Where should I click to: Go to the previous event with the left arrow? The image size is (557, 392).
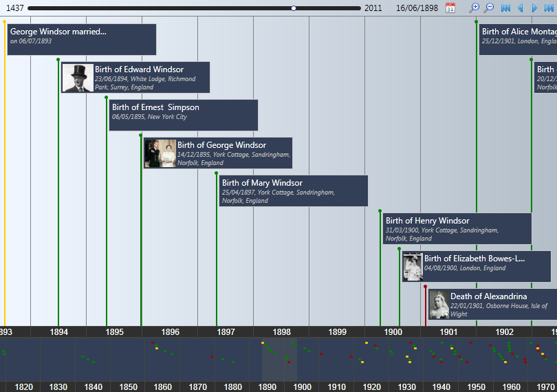521,8
